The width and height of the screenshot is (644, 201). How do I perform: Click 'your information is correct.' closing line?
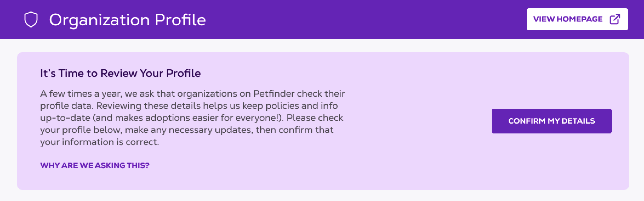pos(99,142)
